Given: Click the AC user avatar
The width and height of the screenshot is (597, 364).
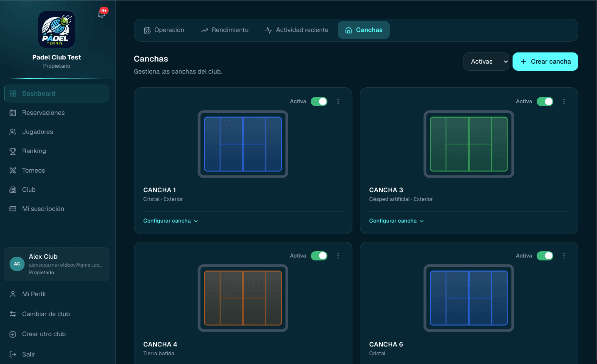Looking at the screenshot, I should [17, 264].
